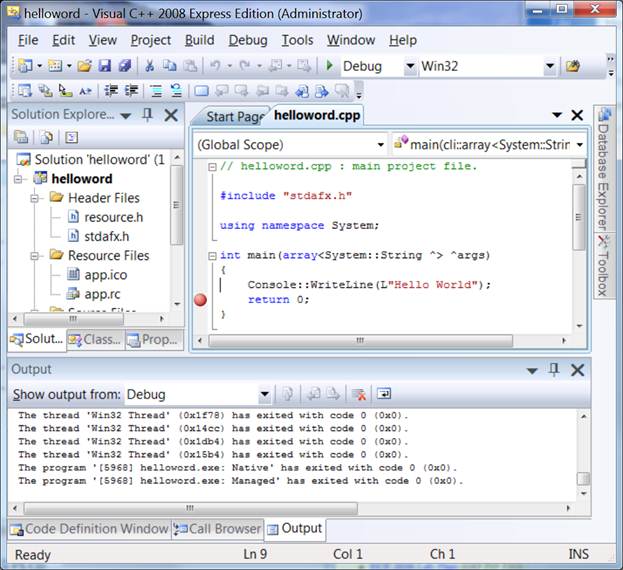
Task: Pin the Output panel with auto-hide pushpin
Action: (x=554, y=370)
